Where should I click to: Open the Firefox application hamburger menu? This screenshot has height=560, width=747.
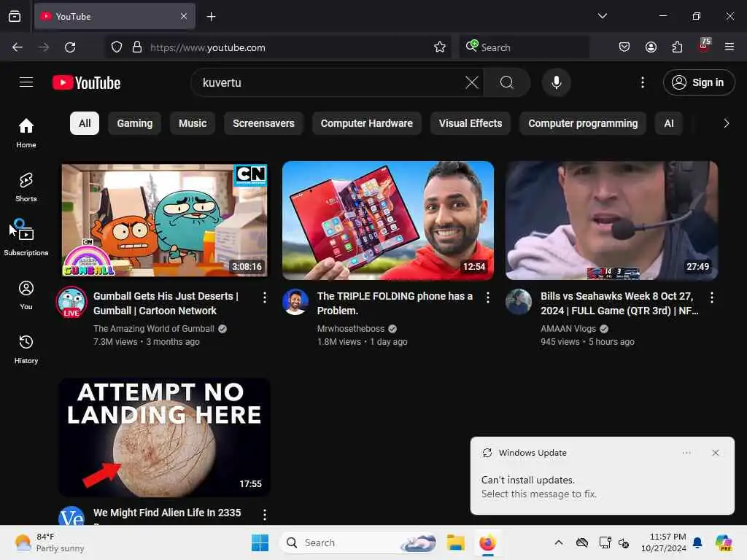coord(729,47)
